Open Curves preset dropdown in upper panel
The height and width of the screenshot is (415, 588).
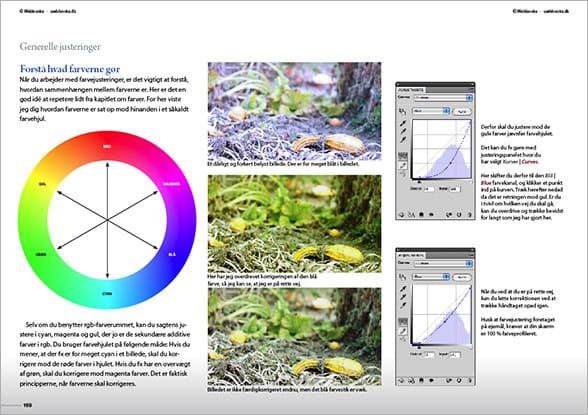(x=443, y=97)
